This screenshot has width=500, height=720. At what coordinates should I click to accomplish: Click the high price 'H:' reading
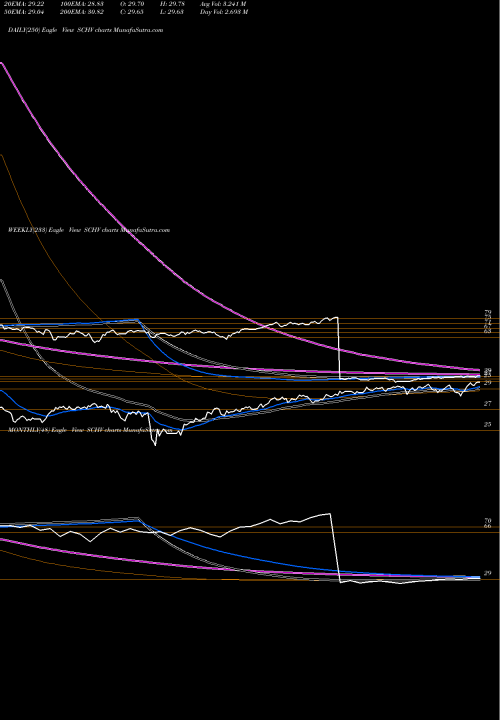tap(174, 4)
